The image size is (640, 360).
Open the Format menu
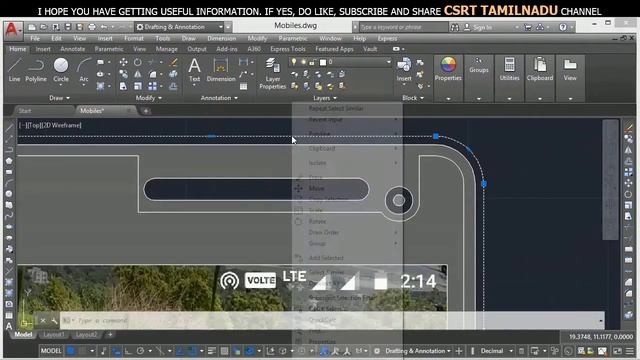pyautogui.click(x=134, y=38)
